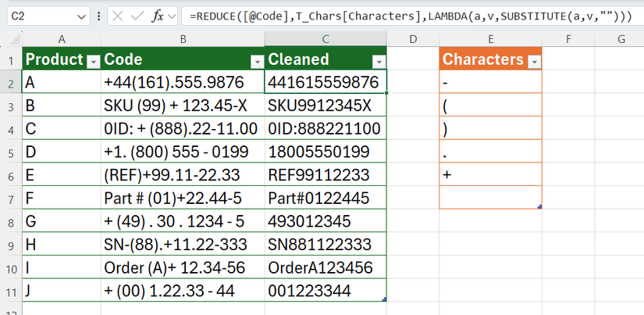The image size is (644, 315).
Task: Click the Insert Function fx icon
Action: [158, 16]
